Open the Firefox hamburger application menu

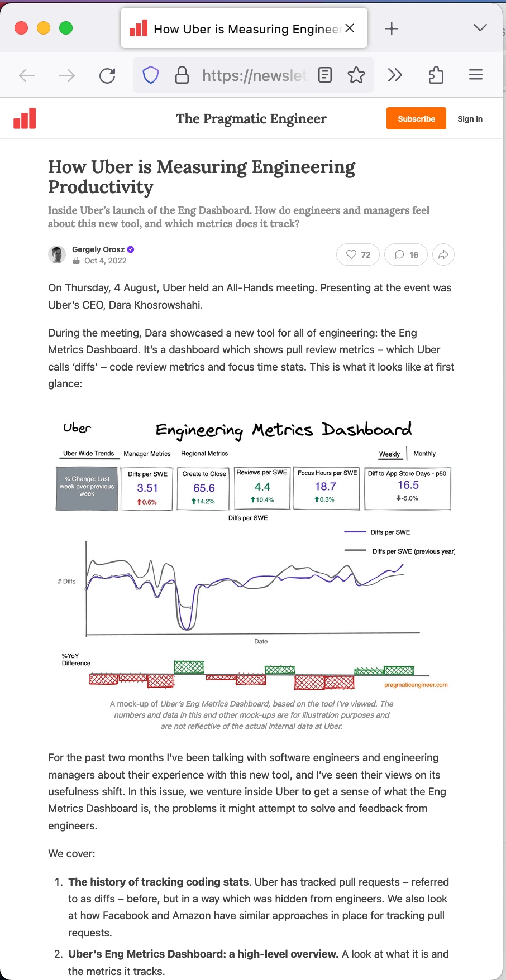[x=476, y=75]
